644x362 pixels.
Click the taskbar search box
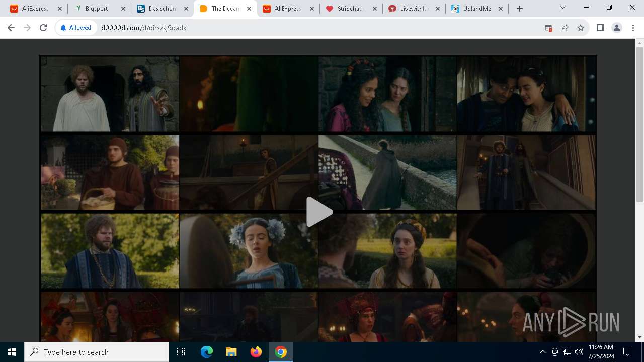pos(97,352)
